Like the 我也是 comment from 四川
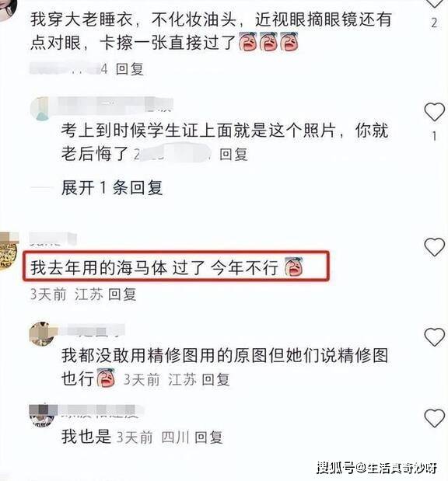Image resolution: width=448 pixels, height=481 pixels. pos(434,418)
